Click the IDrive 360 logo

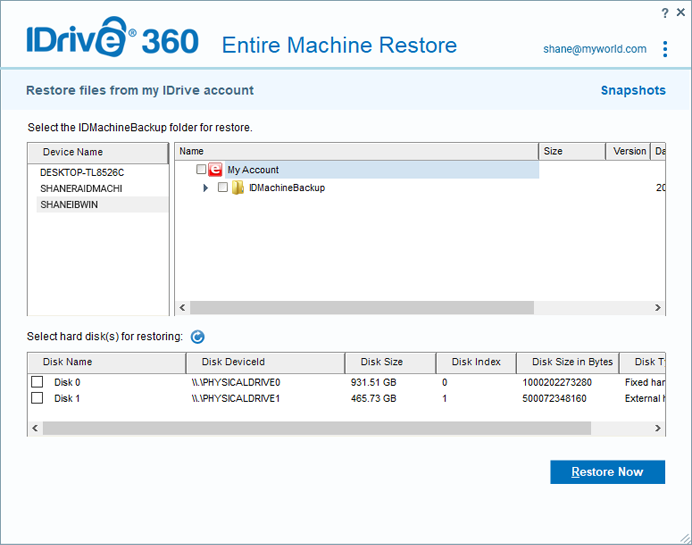coord(113,37)
